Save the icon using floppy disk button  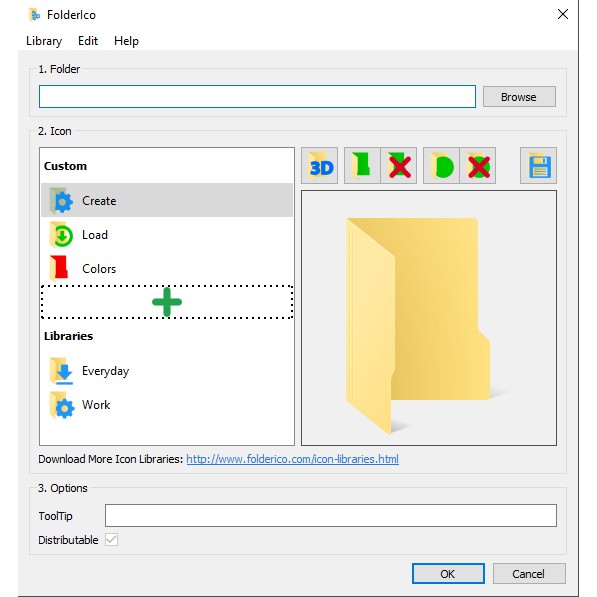click(538, 166)
